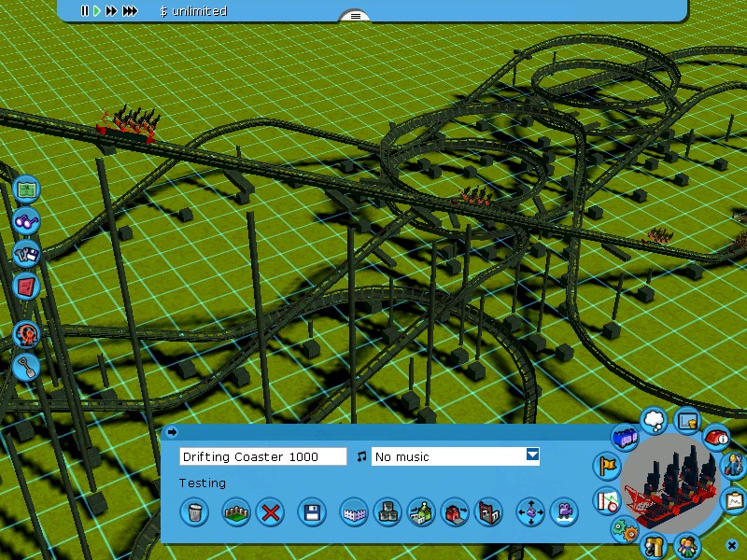Screen dimensions: 747x560
Task: Open the thought bubble guest thoughts icon
Action: 655,421
